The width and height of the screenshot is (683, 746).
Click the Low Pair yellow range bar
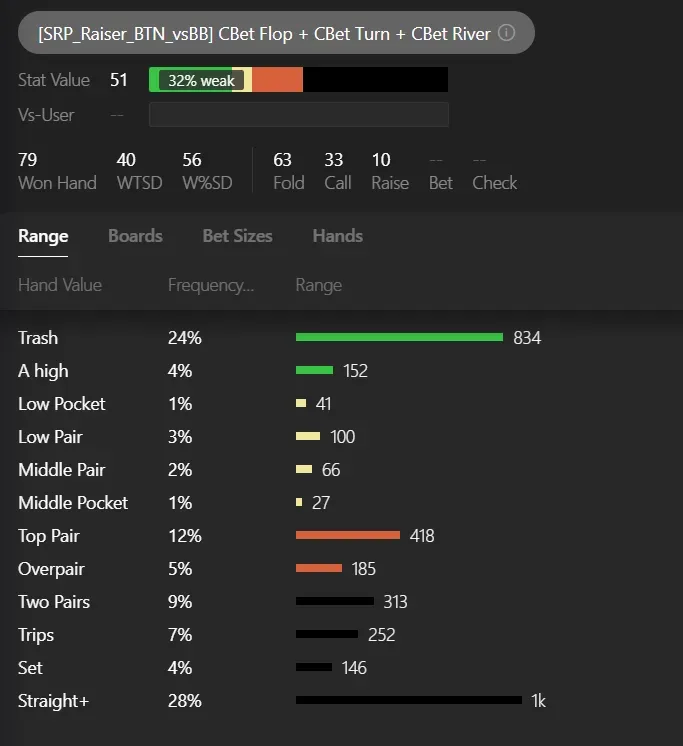tap(308, 437)
